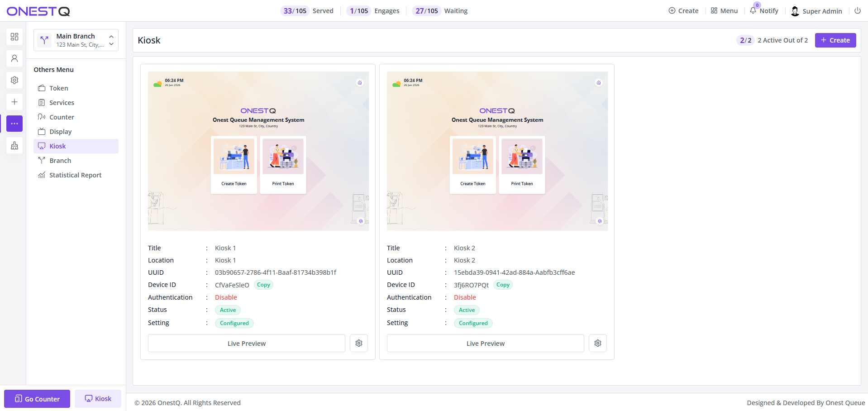868x411 pixels.
Task: Open Services in Others Menu
Action: click(76, 103)
